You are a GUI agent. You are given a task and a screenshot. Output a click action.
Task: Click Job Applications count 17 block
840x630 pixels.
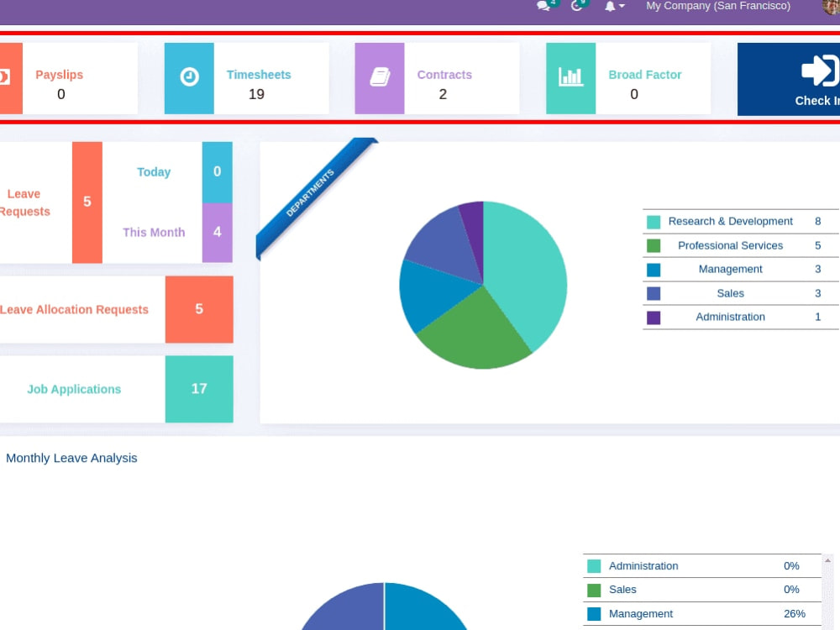(199, 389)
